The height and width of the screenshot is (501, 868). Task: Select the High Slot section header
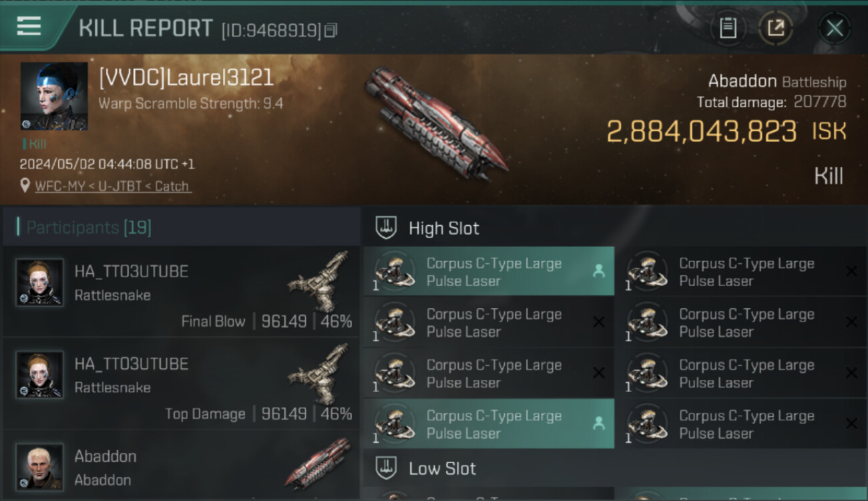pos(614,228)
